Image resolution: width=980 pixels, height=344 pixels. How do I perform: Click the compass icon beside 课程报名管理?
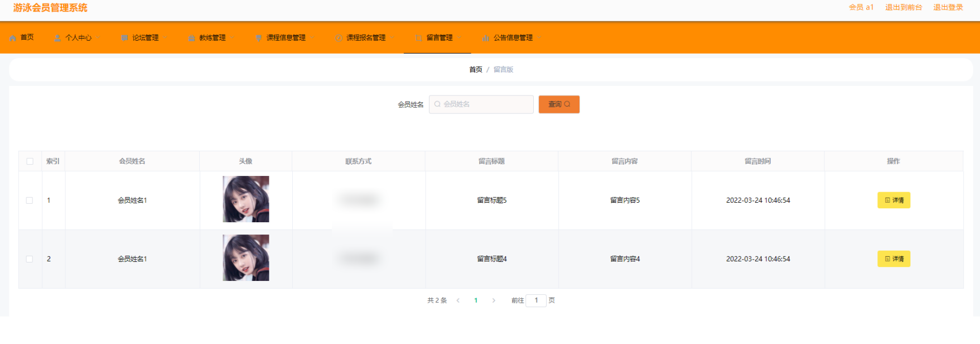(339, 38)
